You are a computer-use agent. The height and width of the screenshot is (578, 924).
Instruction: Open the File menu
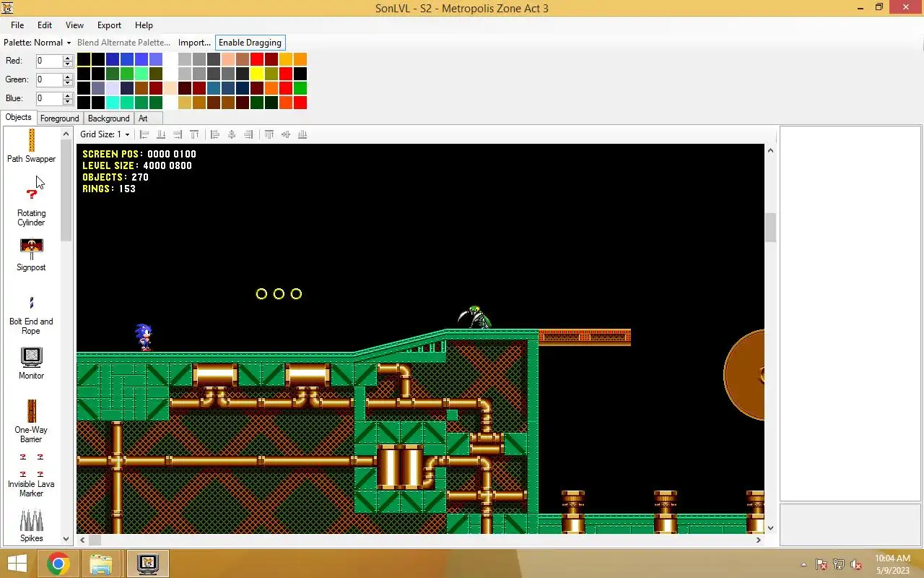[17, 25]
